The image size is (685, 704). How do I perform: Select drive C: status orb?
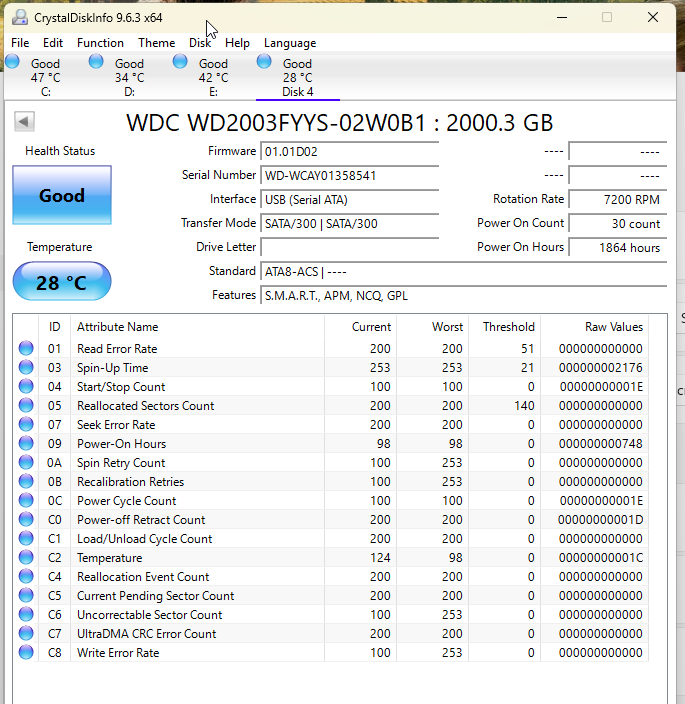coord(13,62)
